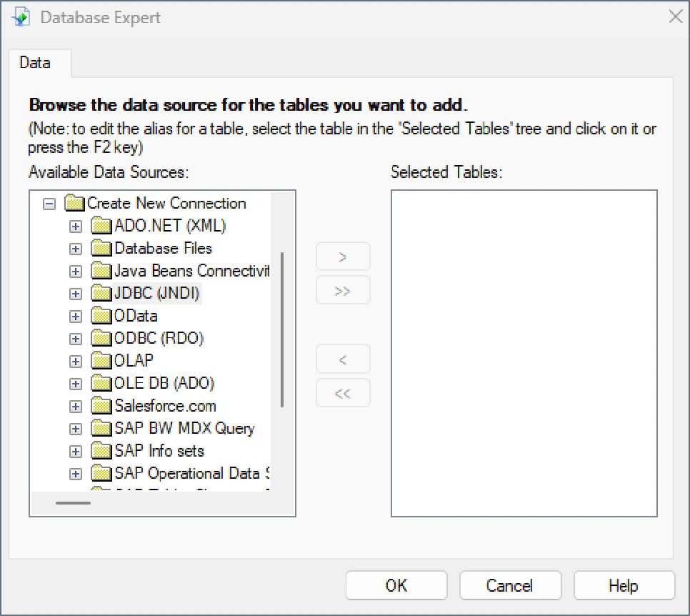The height and width of the screenshot is (616, 690).
Task: Expand the SAP Info sets node
Action: click(76, 451)
